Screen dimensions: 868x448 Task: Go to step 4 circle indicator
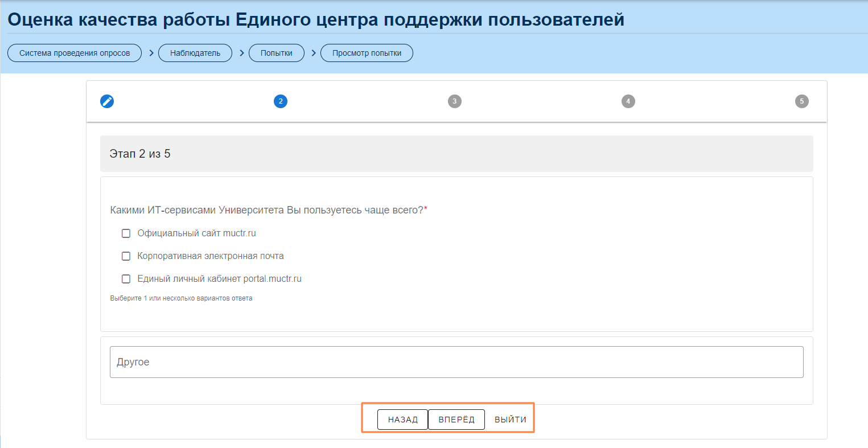(x=628, y=101)
